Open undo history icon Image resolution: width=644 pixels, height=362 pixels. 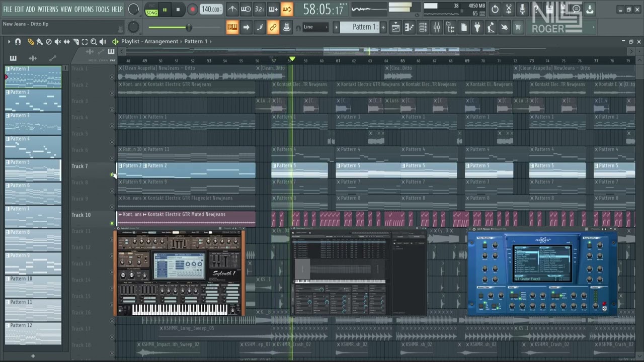(495, 9)
